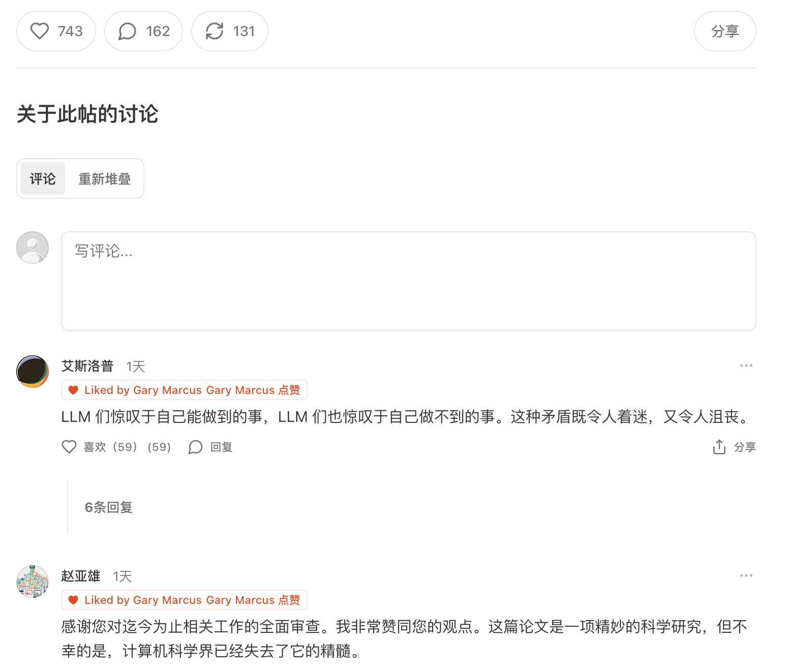Viewport: 788px width, 672px height.
Task: Click the restack arrows icon showing 131
Action: click(x=214, y=31)
